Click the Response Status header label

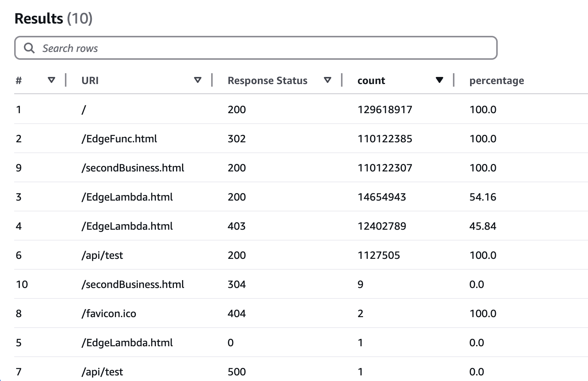268,81
